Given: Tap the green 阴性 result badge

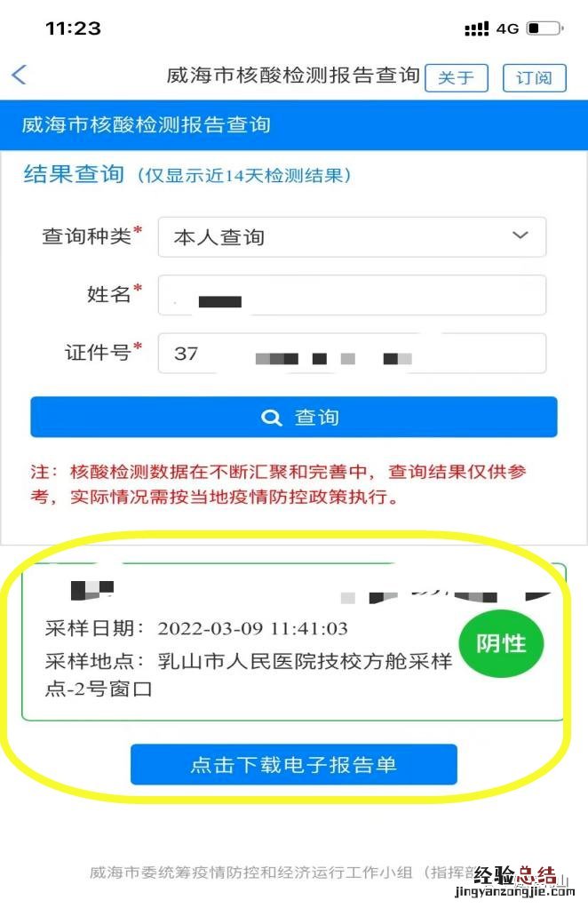Looking at the screenshot, I should coord(501,643).
